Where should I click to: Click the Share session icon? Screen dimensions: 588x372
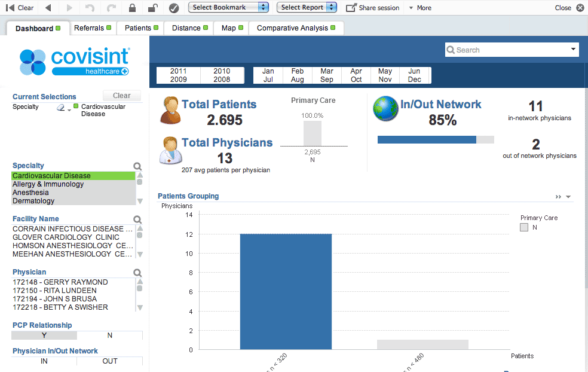351,8
